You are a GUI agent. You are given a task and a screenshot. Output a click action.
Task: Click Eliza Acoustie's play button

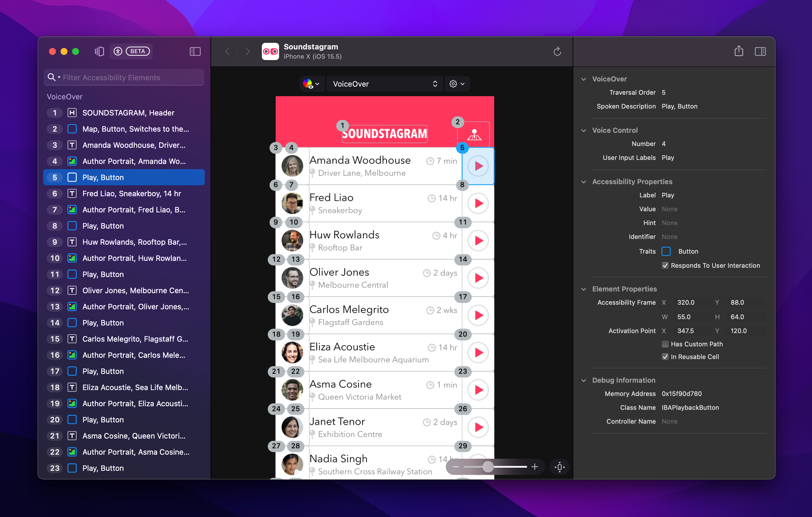coord(478,353)
